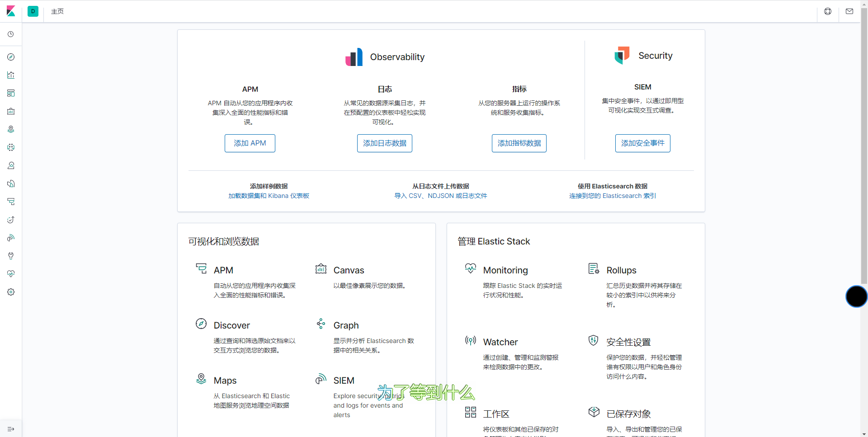
Task: Click SIEM card icon in visualization section
Action: coord(321,379)
